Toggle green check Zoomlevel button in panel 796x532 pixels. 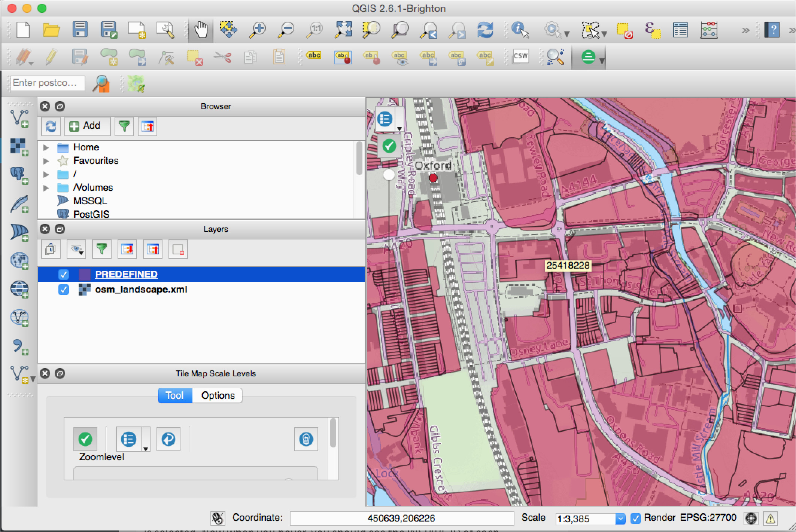coord(85,439)
